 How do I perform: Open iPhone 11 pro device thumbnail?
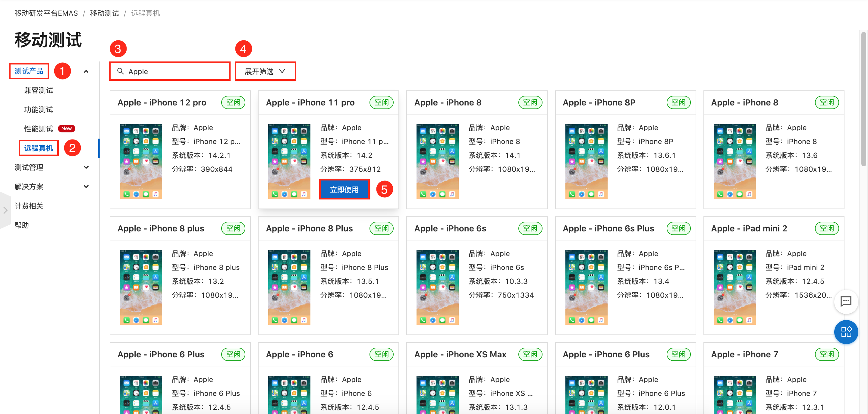coord(289,162)
